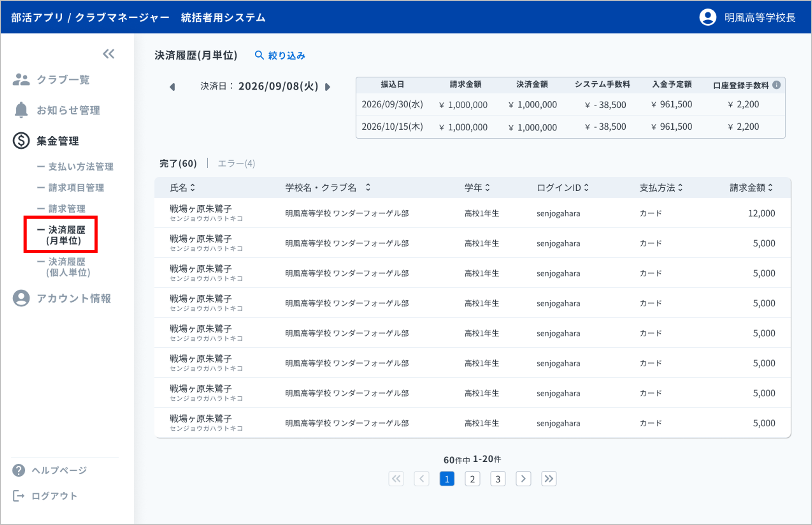Viewport: 812px width, 525px height.
Task: Go to previous 決済日 with left arrow
Action: tap(172, 87)
